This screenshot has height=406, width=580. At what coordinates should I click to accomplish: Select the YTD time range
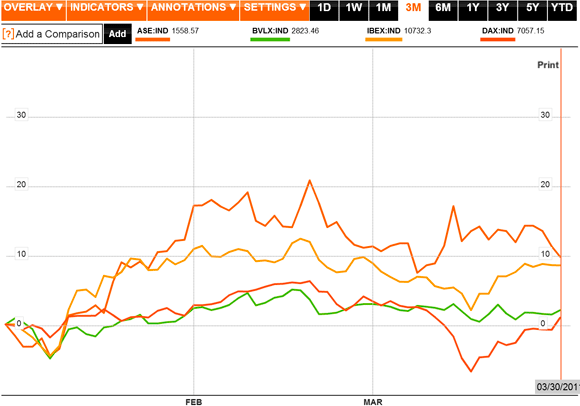(x=562, y=10)
